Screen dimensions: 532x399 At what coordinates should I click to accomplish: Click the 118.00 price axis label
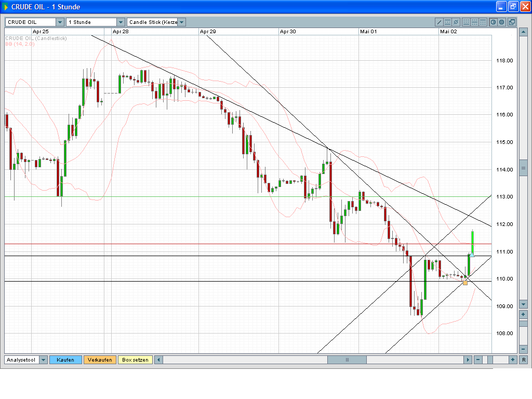504,61
